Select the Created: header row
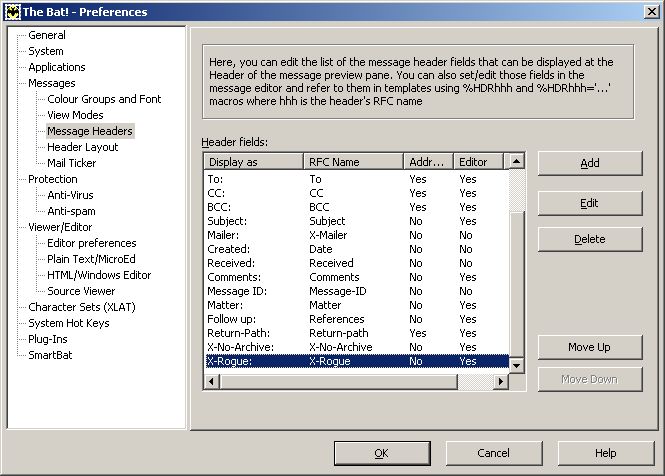This screenshot has height=476, width=665. point(357,249)
